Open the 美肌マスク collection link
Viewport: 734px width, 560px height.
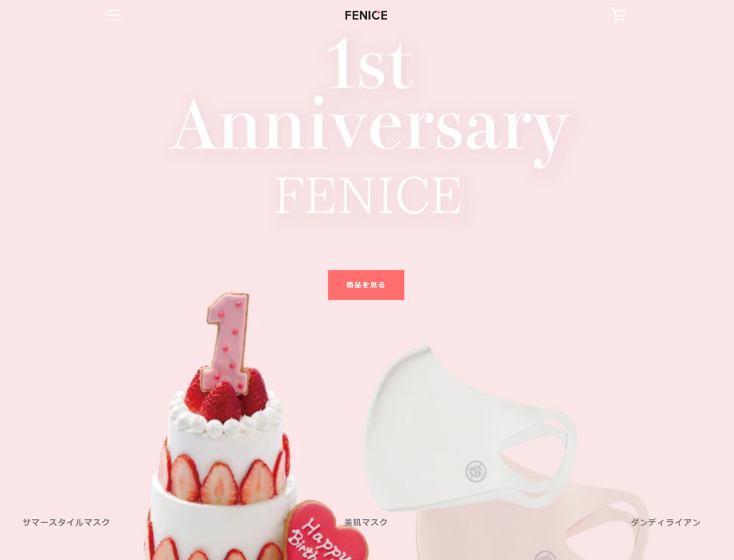coord(366,522)
